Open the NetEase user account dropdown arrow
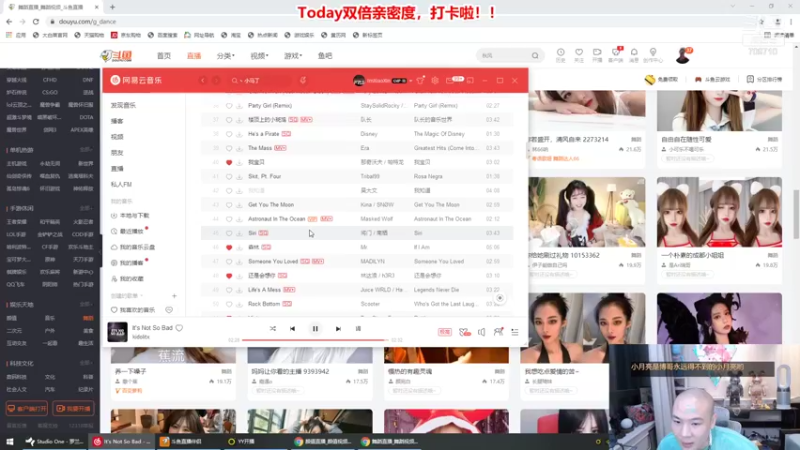 [x=410, y=81]
